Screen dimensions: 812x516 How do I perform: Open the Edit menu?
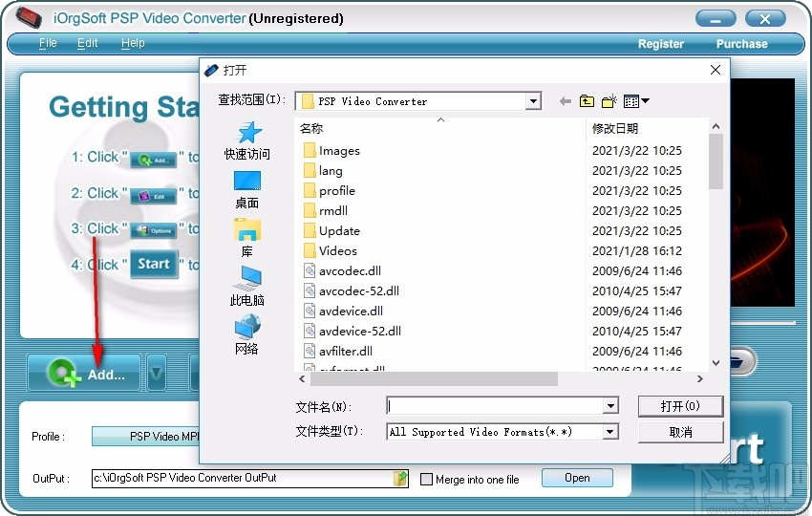87,43
